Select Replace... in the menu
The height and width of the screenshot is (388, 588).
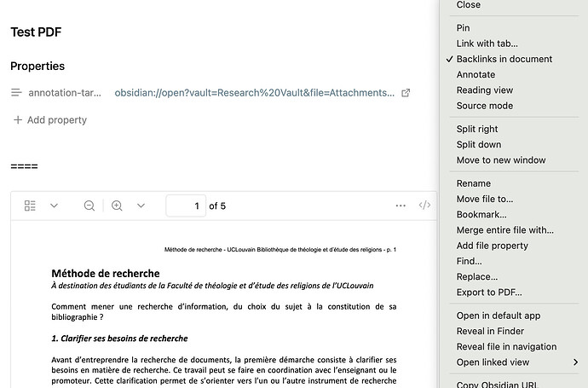477,277
